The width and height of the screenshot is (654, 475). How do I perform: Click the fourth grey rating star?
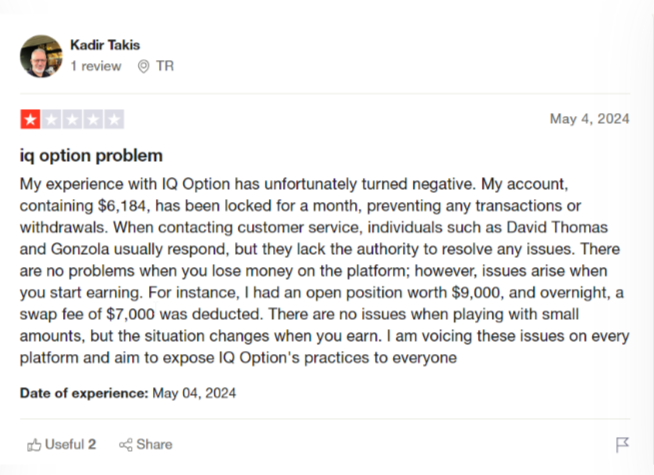93,120
